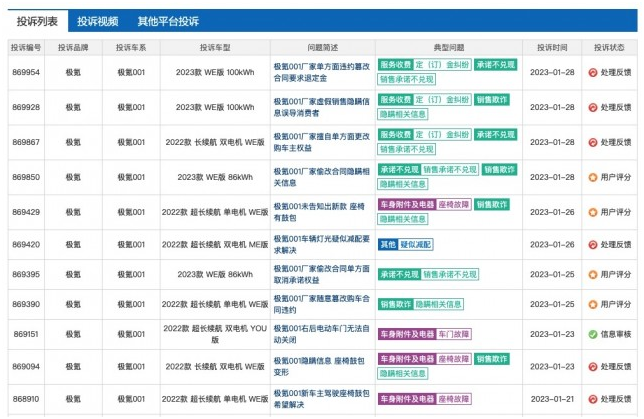
Task: Open the 其他平台投诉 tab
Action: [168, 20]
